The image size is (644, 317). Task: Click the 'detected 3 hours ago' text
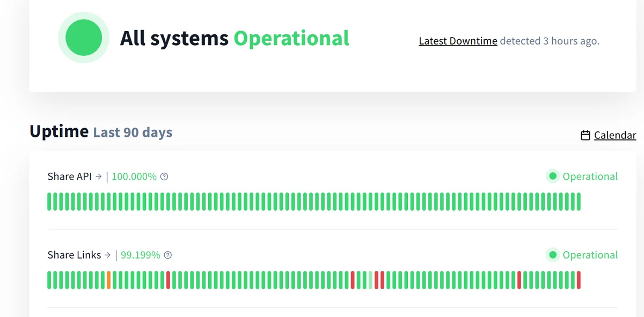click(550, 41)
